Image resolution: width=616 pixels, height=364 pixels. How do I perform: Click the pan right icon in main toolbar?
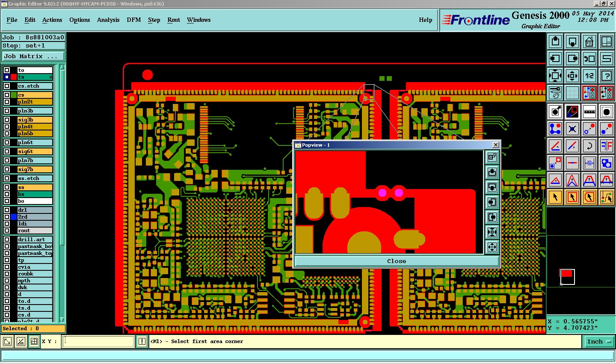(572, 59)
